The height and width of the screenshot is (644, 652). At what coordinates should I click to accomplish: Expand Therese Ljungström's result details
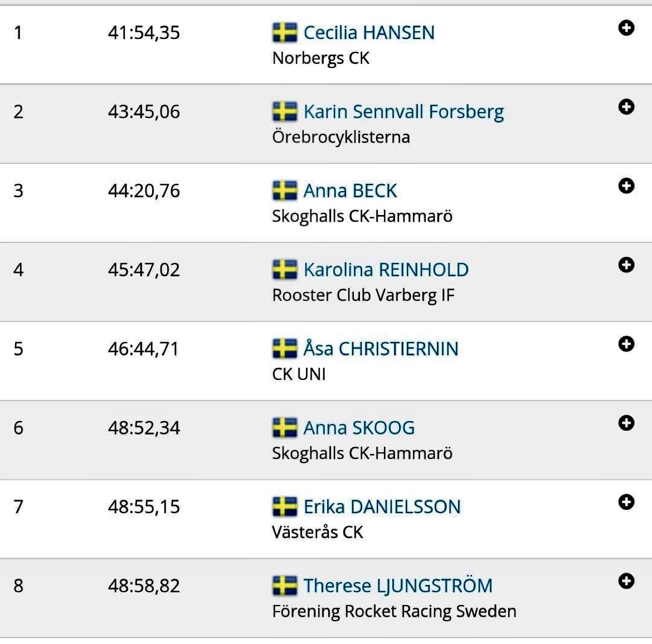point(626,582)
